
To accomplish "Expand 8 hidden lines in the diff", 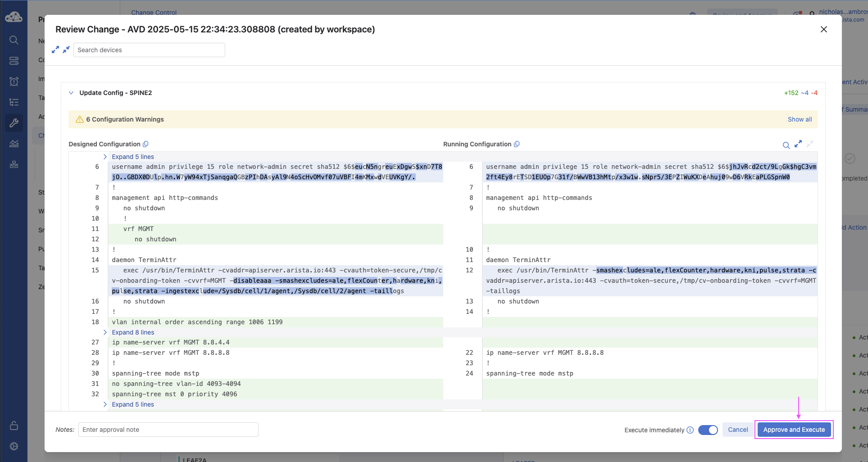I will [x=132, y=332].
